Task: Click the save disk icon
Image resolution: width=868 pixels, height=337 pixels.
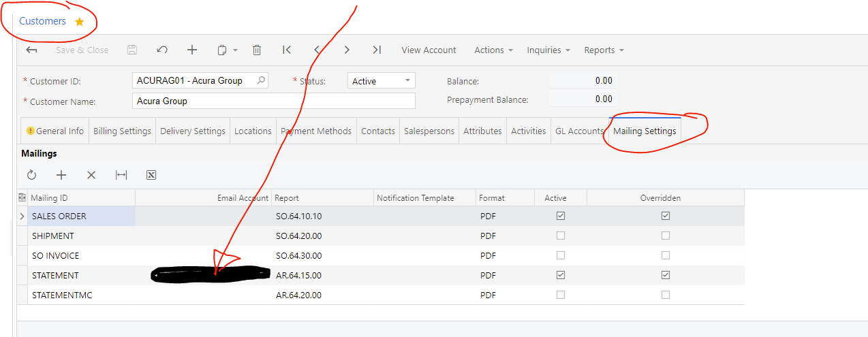Action: 132,50
